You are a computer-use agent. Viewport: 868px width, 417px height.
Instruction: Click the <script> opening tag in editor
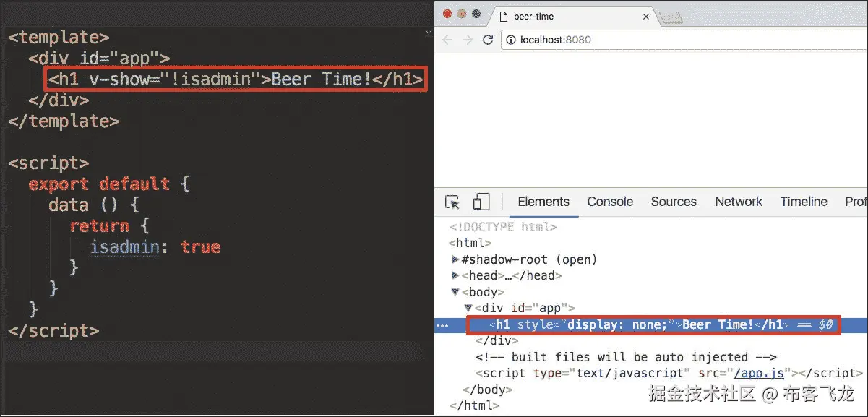coord(48,163)
